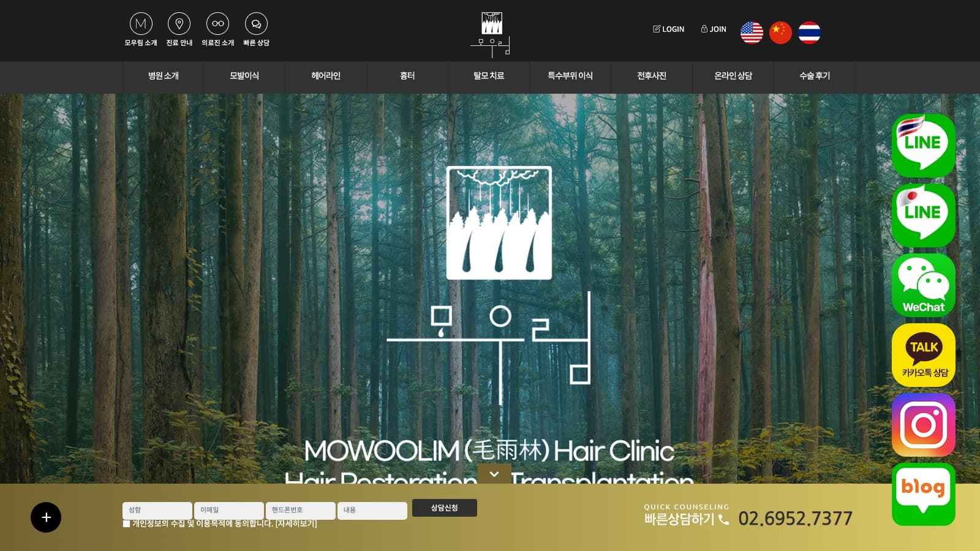This screenshot has height=551, width=980.
Task: Open the LINE button with the Japan flag
Action: pos(924,215)
